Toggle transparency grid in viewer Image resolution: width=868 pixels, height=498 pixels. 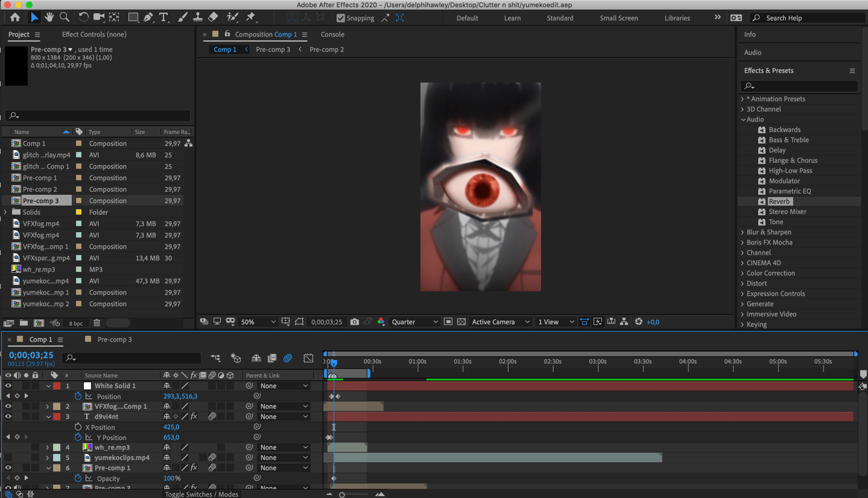click(x=461, y=322)
